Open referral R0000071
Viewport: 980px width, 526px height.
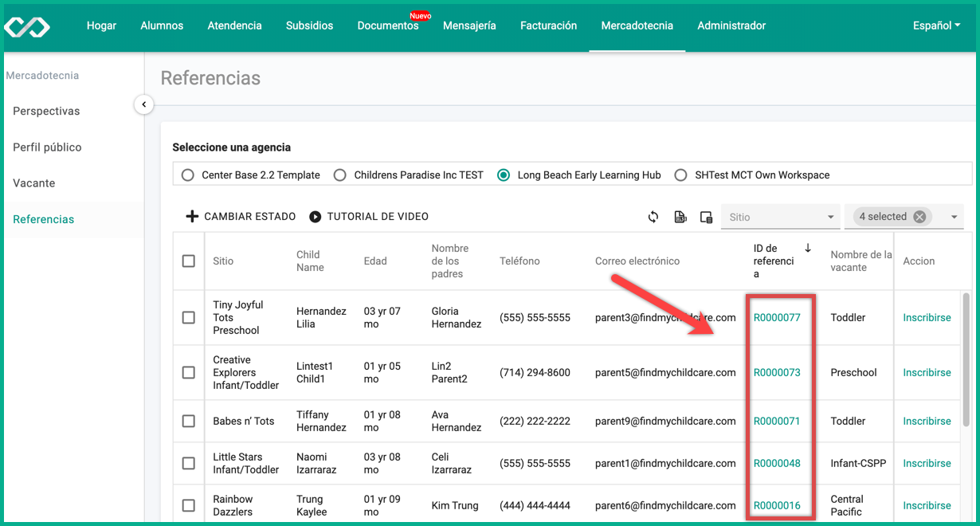click(777, 421)
